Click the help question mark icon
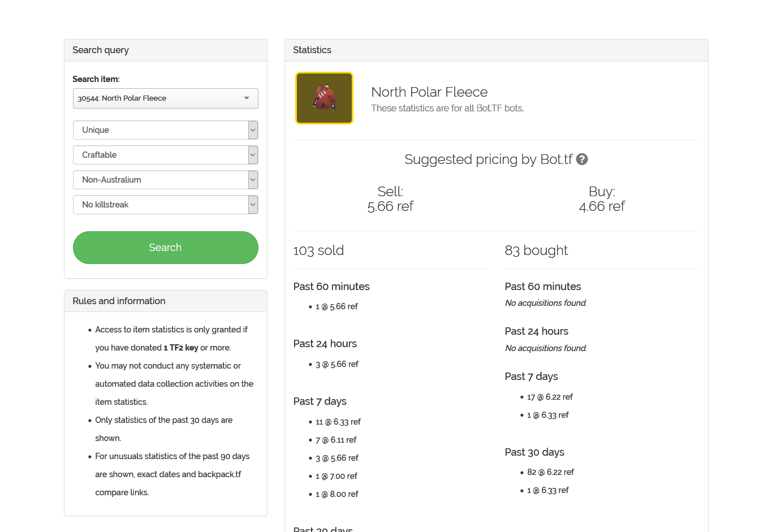The width and height of the screenshot is (777, 532). (582, 159)
